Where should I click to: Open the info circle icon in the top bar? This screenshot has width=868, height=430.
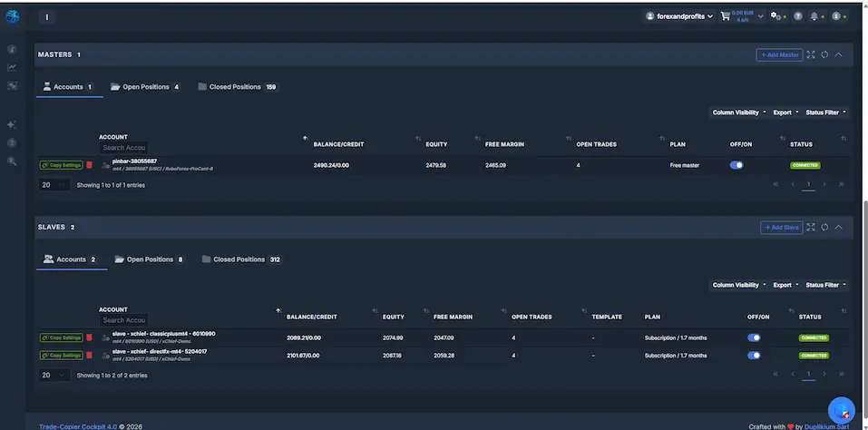[x=836, y=16]
